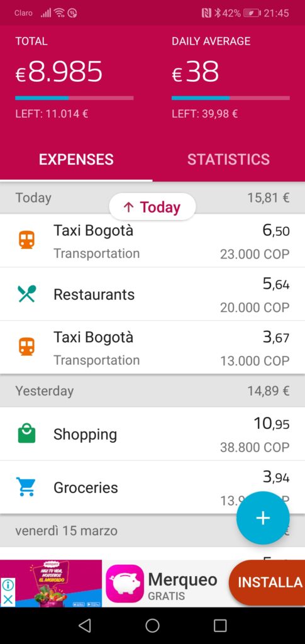Image resolution: width=305 pixels, height=644 pixels.
Task: Open the 13.000 COP Taxi Bogotà expense
Action: (152, 347)
